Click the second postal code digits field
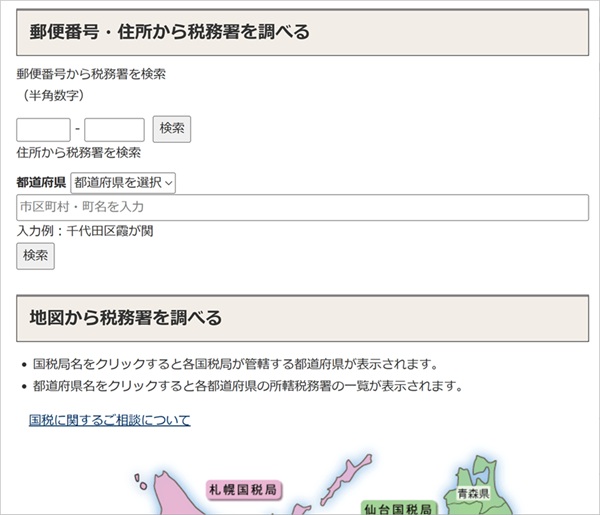 point(114,130)
